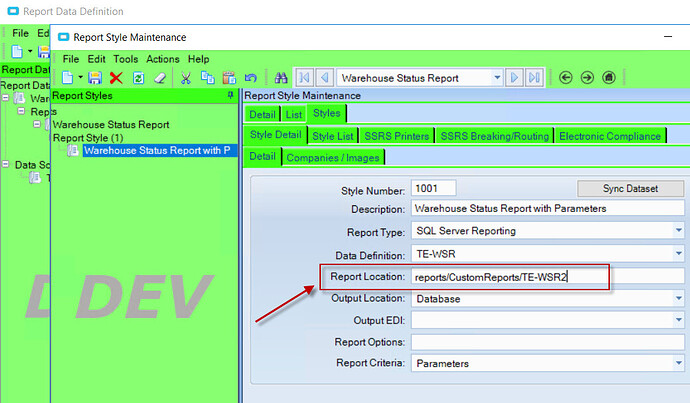The height and width of the screenshot is (403, 690).
Task: Copy with the copy icon
Action: 207,78
